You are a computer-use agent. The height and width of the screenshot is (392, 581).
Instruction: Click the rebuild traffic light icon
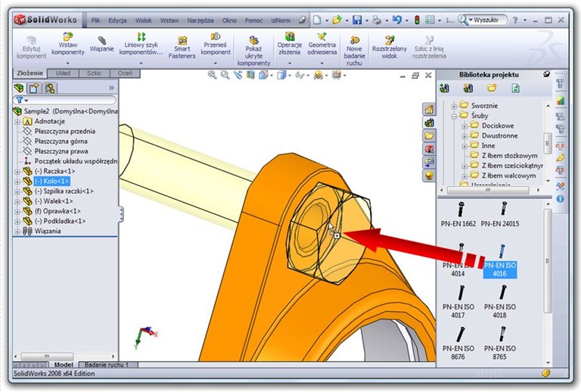[417, 20]
